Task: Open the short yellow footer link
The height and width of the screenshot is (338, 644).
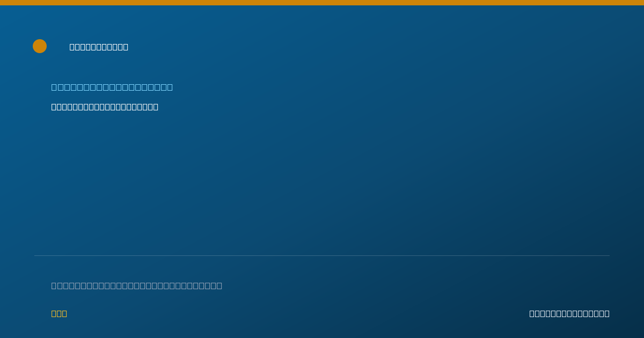Action: pos(59,313)
